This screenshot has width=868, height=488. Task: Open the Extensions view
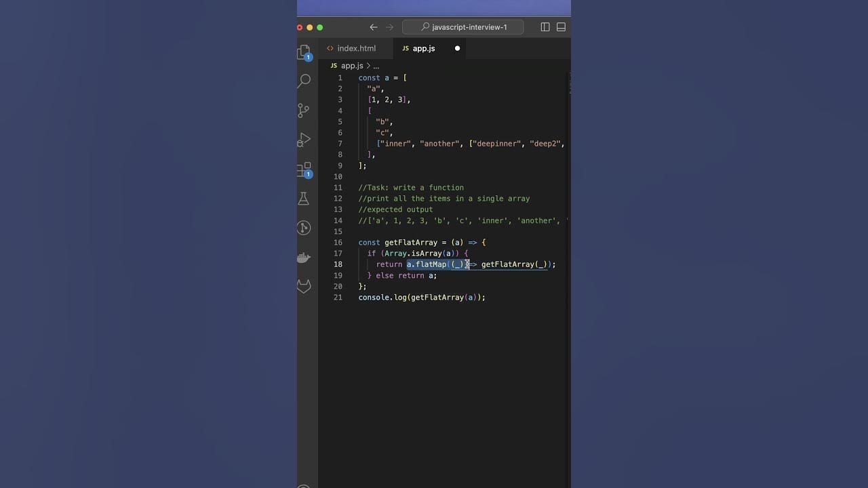304,169
